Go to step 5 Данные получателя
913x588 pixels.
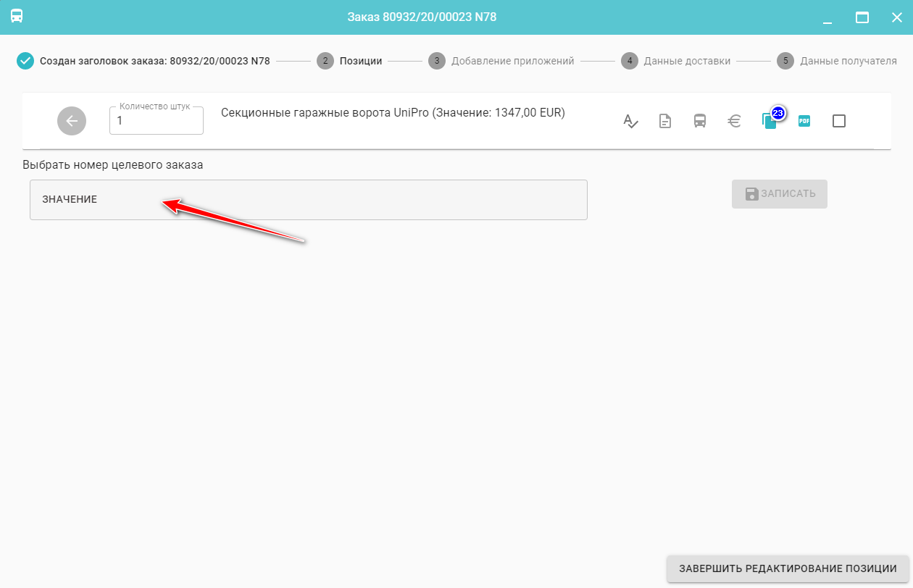coord(837,61)
